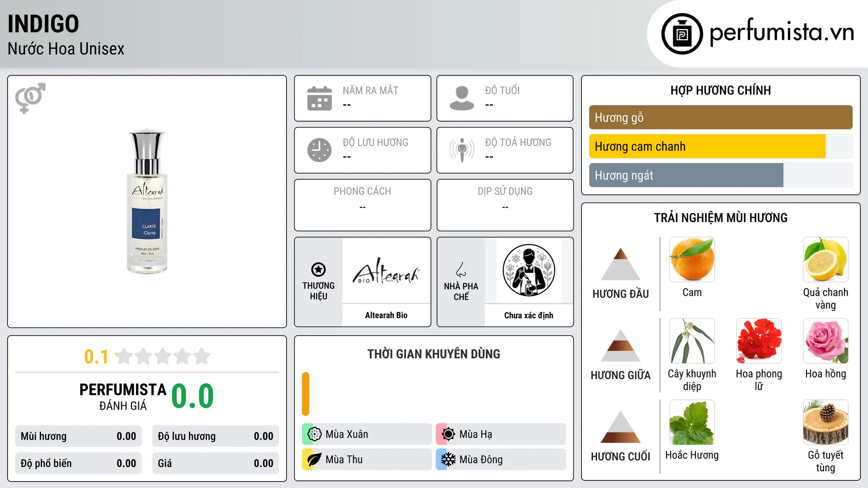Screen dimensions: 868x488
Task: Click the ĐỘ TUỔI label
Action: pos(502,90)
